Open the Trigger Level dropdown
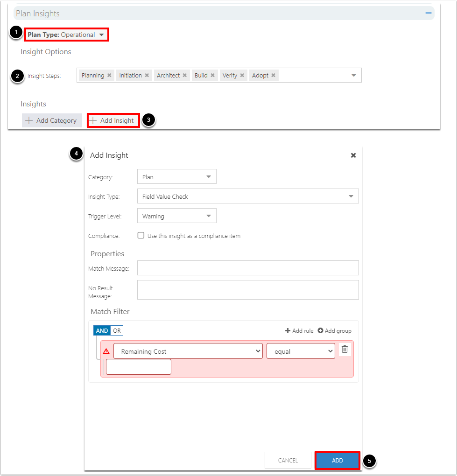 pyautogui.click(x=177, y=216)
